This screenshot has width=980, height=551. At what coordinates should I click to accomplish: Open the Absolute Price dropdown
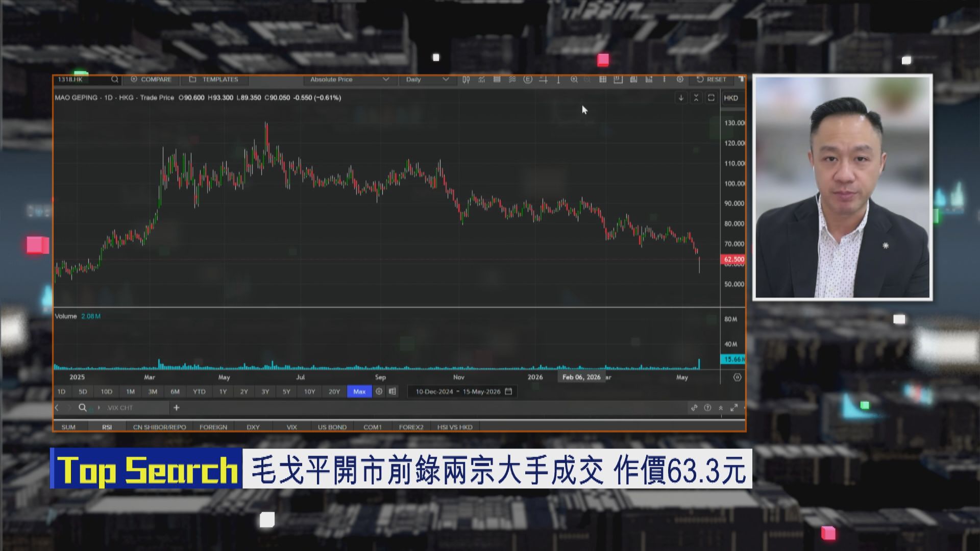350,80
